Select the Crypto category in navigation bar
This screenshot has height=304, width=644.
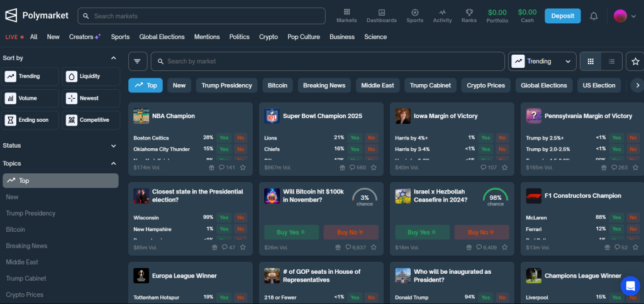(269, 37)
